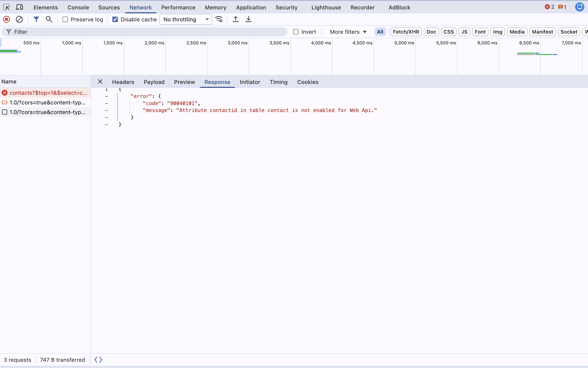This screenshot has width=588, height=368.
Task: Filter by Manifest requests
Action: click(542, 32)
